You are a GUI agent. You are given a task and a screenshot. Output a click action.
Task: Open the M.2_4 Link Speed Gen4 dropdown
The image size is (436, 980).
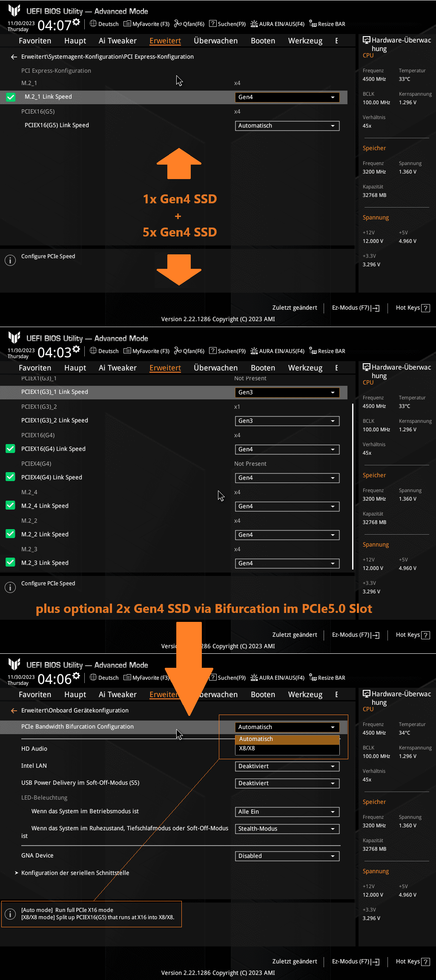click(287, 506)
